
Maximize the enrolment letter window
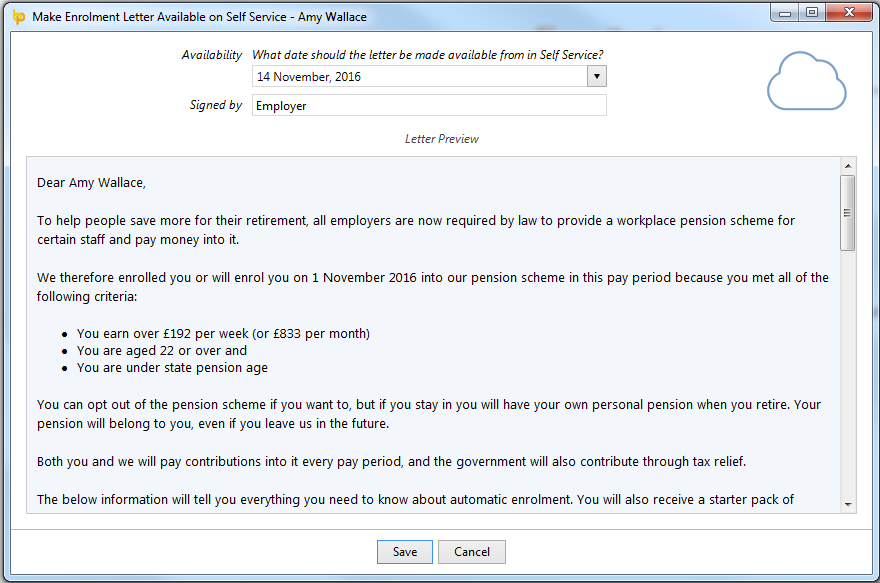coord(812,12)
